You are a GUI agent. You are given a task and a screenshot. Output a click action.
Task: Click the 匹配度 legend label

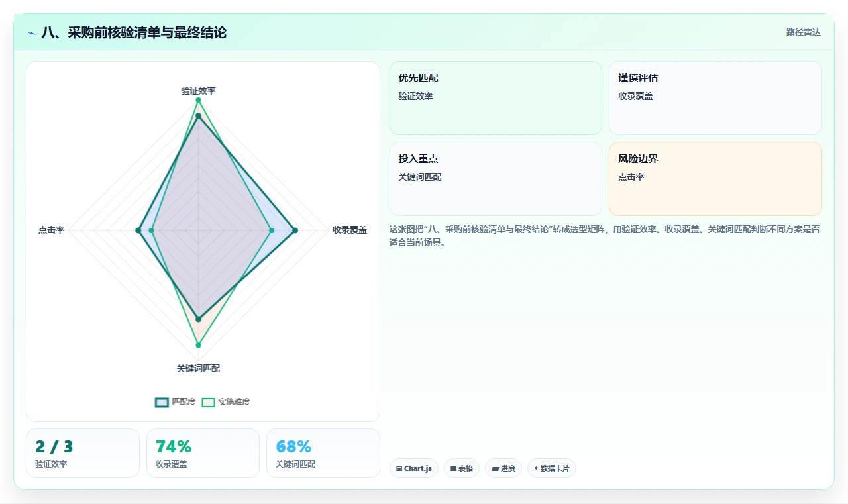(x=184, y=402)
